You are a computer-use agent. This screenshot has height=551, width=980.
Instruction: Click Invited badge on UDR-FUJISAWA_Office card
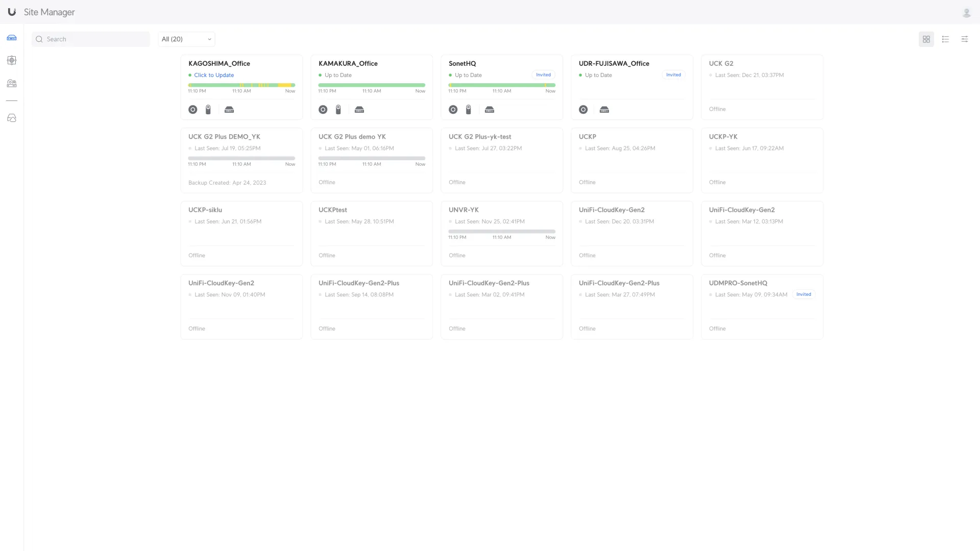point(673,74)
